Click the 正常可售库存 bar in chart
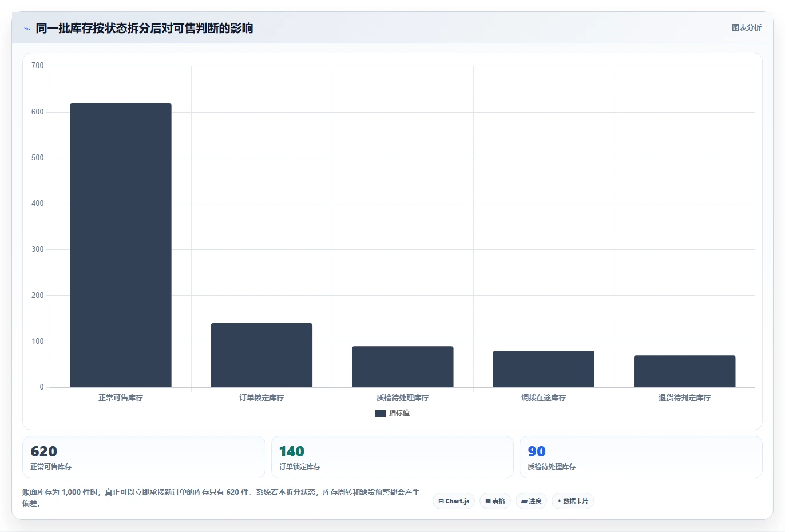Screen dimensions: 785x532 [x=121, y=245]
